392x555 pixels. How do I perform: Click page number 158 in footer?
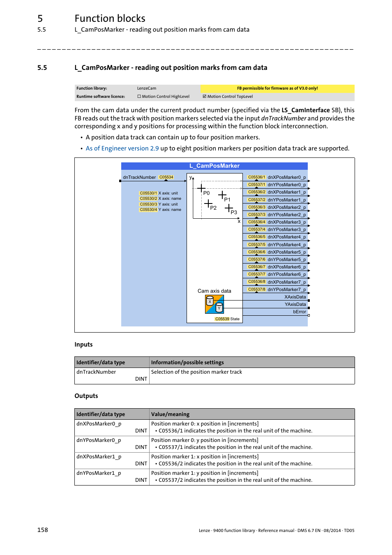[43, 530]
